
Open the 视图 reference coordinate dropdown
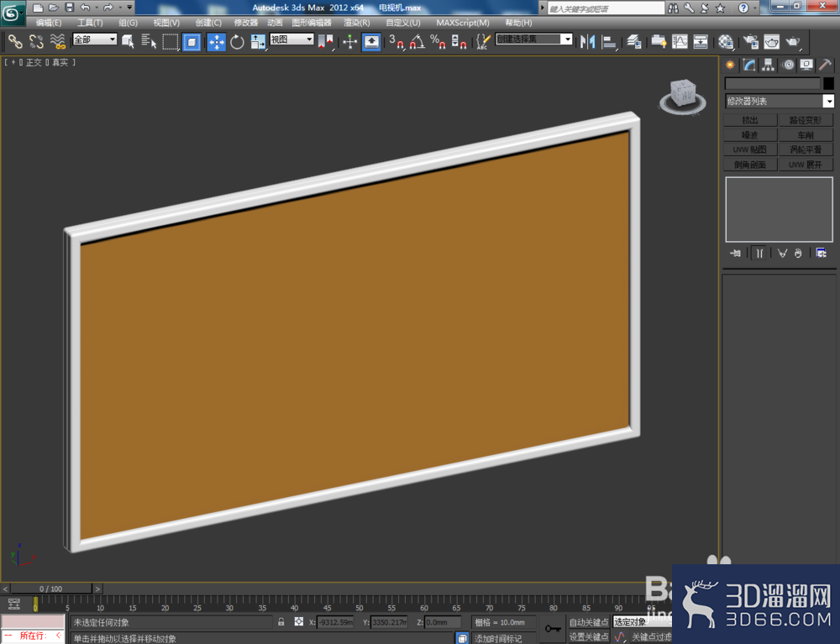291,39
